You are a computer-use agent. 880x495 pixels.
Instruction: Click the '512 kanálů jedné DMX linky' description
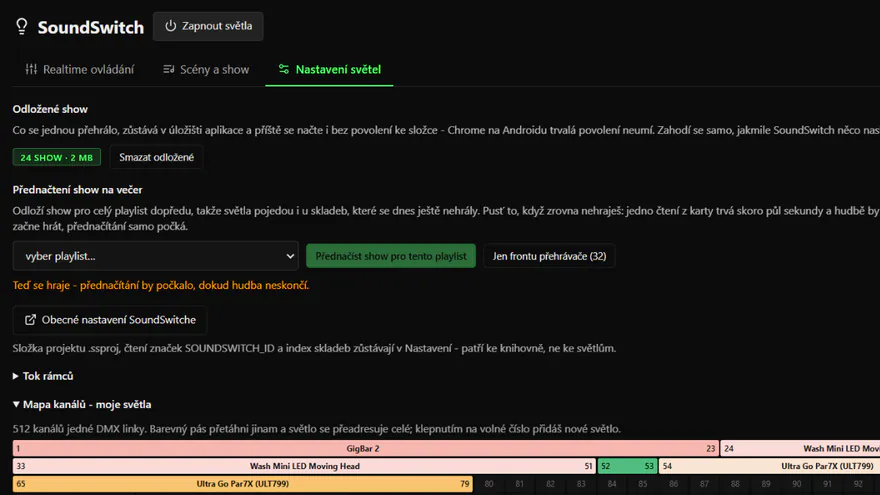click(317, 429)
